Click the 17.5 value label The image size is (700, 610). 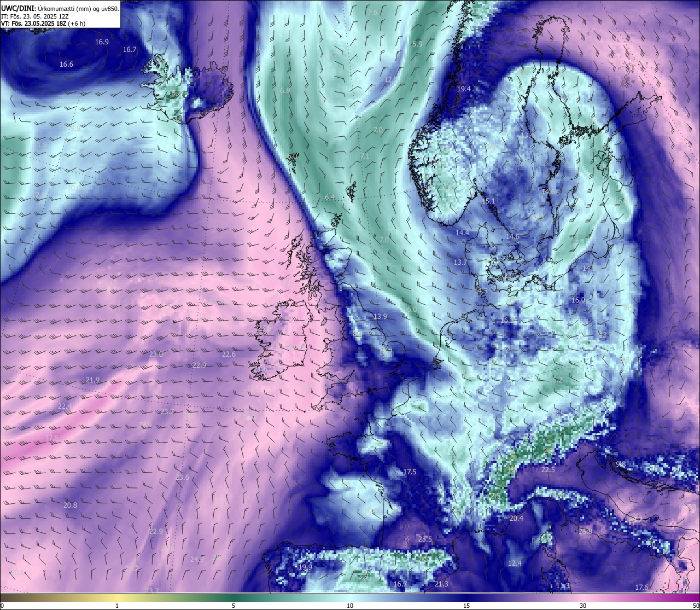pyautogui.click(x=410, y=472)
